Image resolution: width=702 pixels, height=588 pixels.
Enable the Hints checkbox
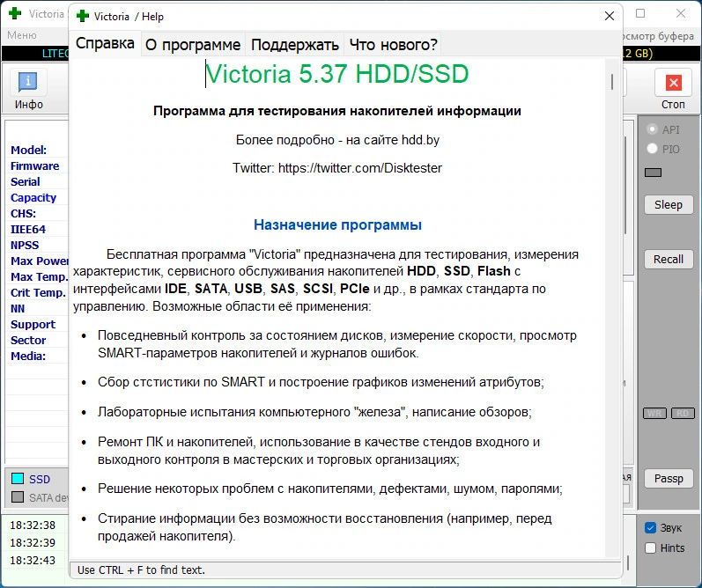pyautogui.click(x=651, y=548)
